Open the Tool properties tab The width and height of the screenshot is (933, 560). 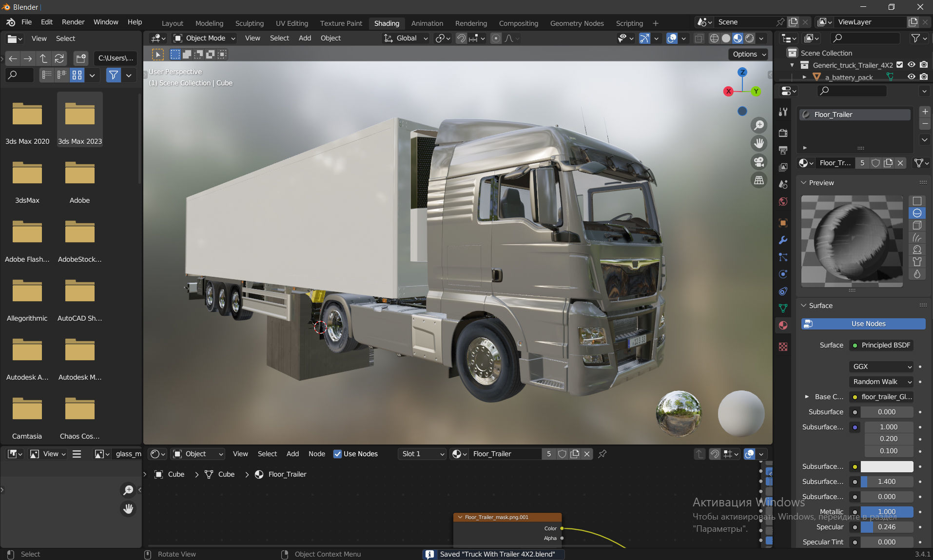pyautogui.click(x=783, y=112)
